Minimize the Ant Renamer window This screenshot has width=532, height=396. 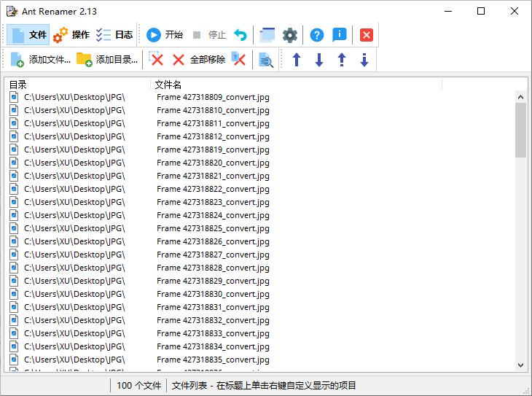[x=448, y=11]
